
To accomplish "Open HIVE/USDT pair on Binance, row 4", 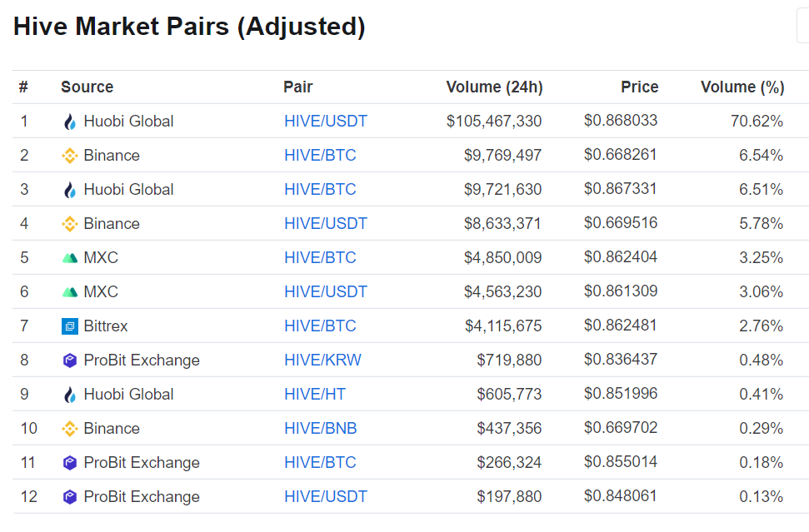I will click(x=326, y=223).
